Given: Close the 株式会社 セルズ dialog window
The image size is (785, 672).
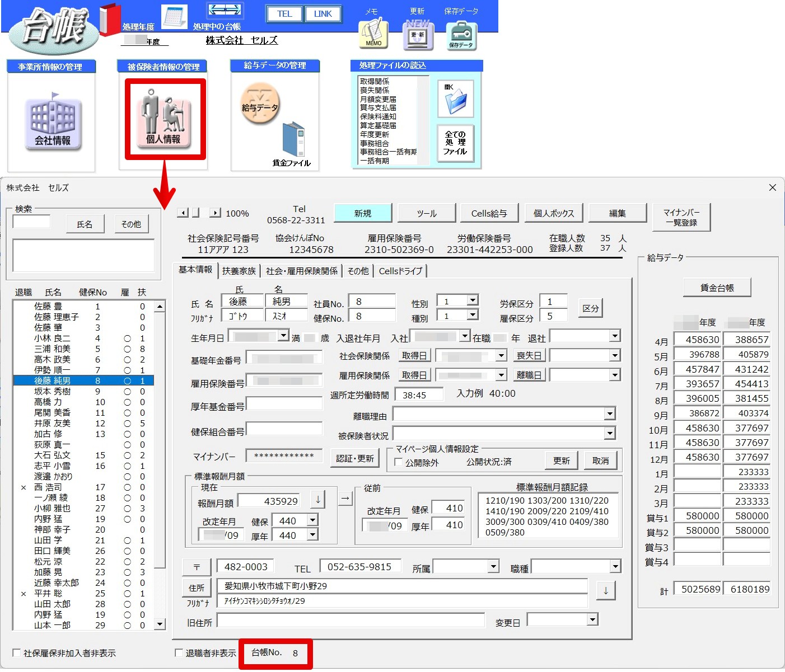Looking at the screenshot, I should pyautogui.click(x=773, y=187).
